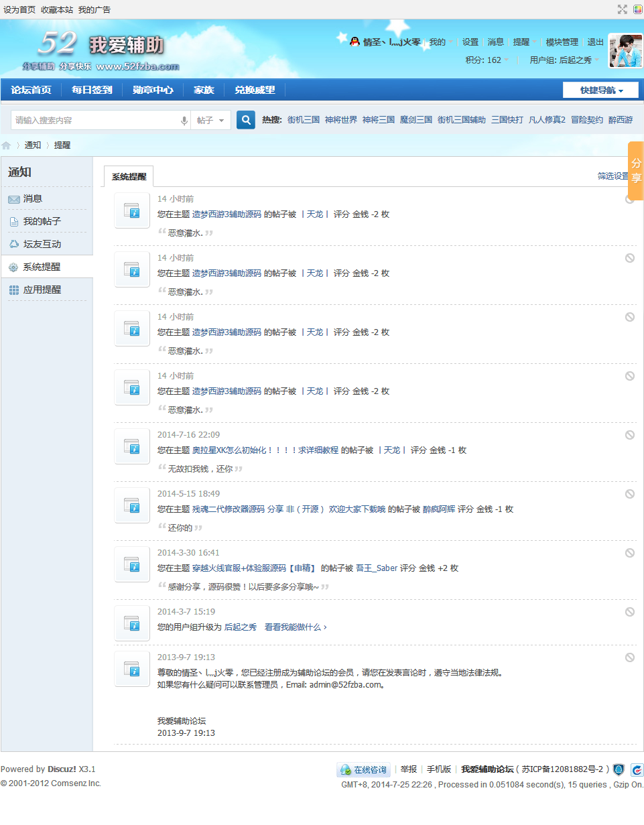644x825 pixels.
Task: Click the 看看我能做什么 link
Action: [x=296, y=627]
